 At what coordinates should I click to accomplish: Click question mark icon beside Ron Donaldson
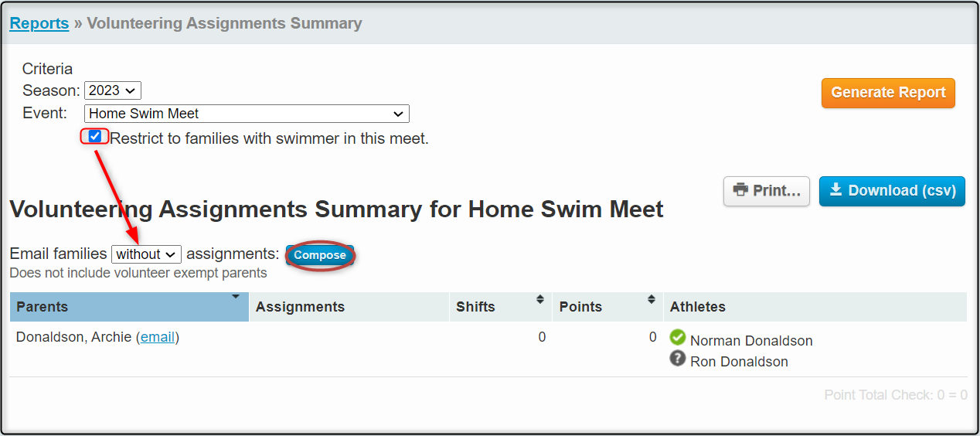(678, 358)
